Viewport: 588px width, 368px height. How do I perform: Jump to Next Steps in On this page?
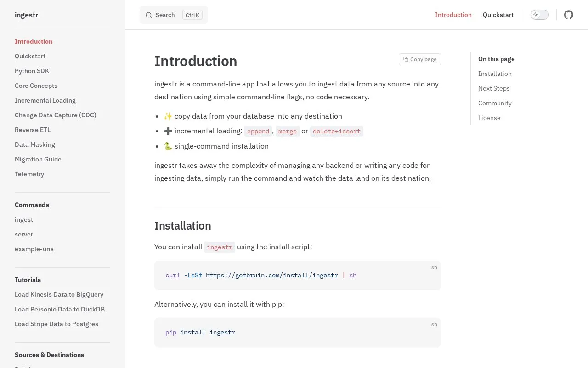(x=494, y=88)
